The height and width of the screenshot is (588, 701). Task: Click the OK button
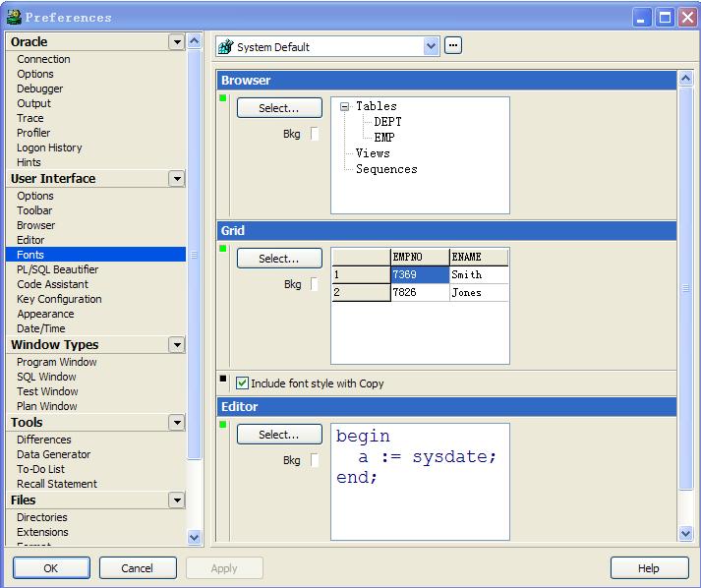pyautogui.click(x=51, y=568)
